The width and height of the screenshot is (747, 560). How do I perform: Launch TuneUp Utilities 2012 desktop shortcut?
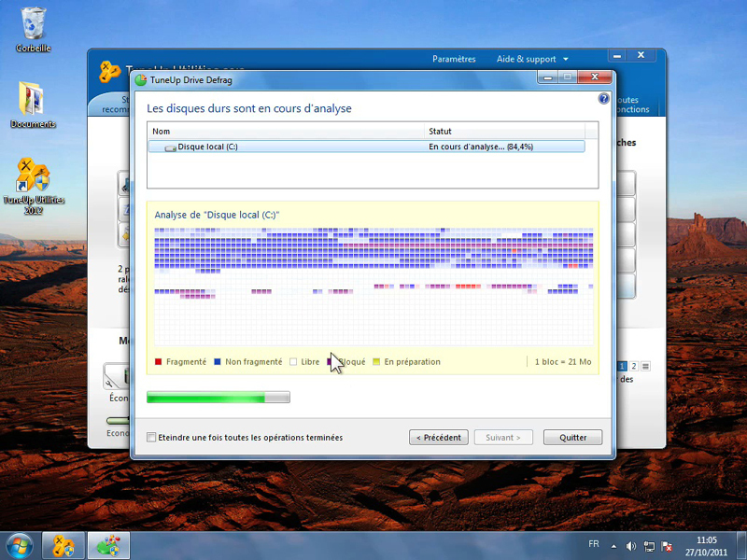tap(34, 186)
